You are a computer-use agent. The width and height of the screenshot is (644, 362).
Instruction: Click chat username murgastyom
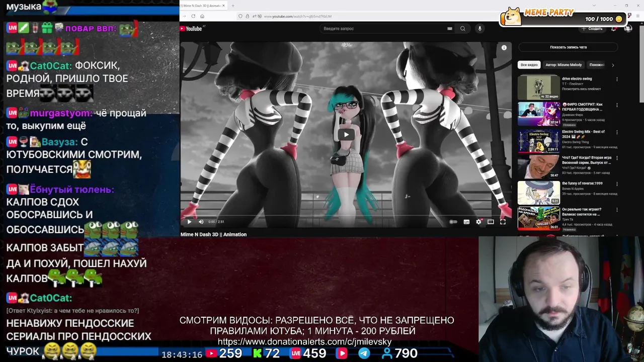click(60, 113)
